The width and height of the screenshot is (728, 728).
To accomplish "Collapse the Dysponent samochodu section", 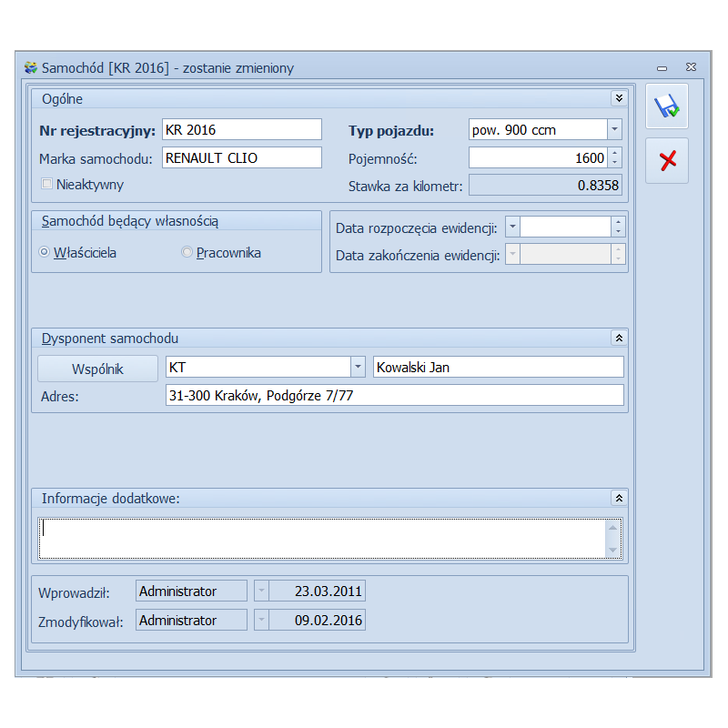I will [619, 338].
